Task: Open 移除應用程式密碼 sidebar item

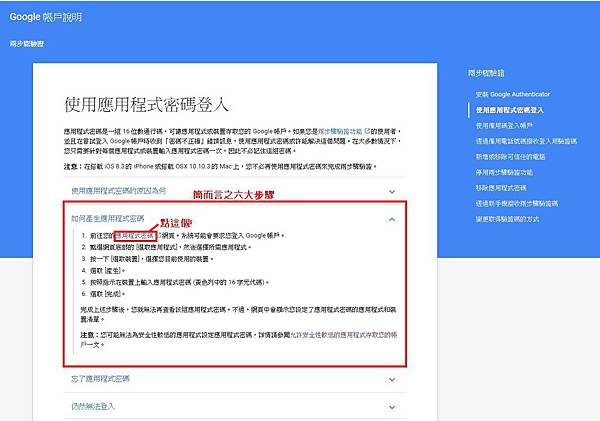Action: pos(501,188)
